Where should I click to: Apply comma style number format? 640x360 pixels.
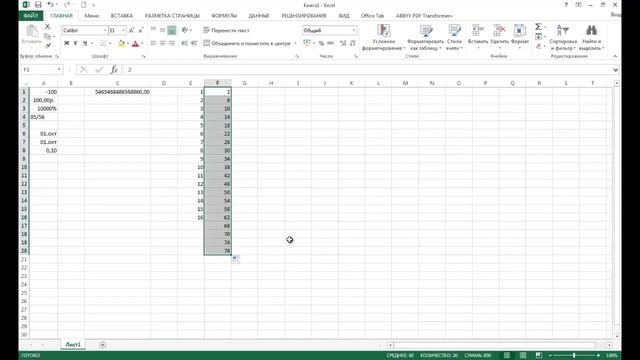[x=331, y=43]
